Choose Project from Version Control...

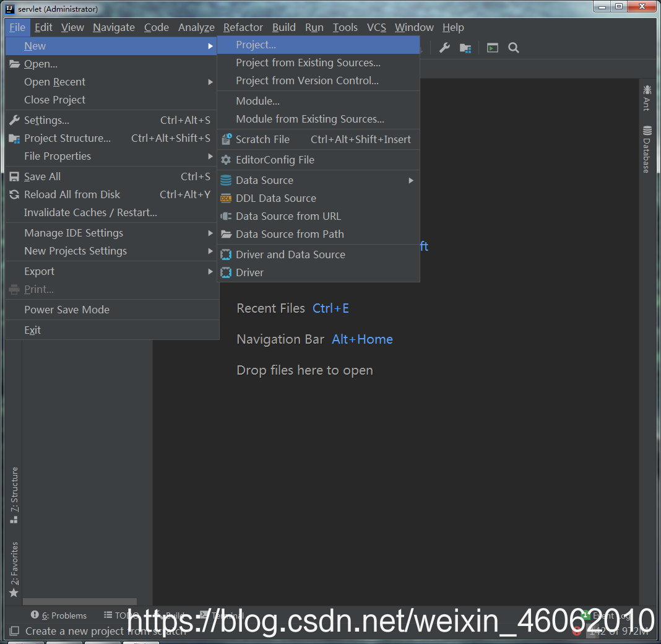[318, 80]
